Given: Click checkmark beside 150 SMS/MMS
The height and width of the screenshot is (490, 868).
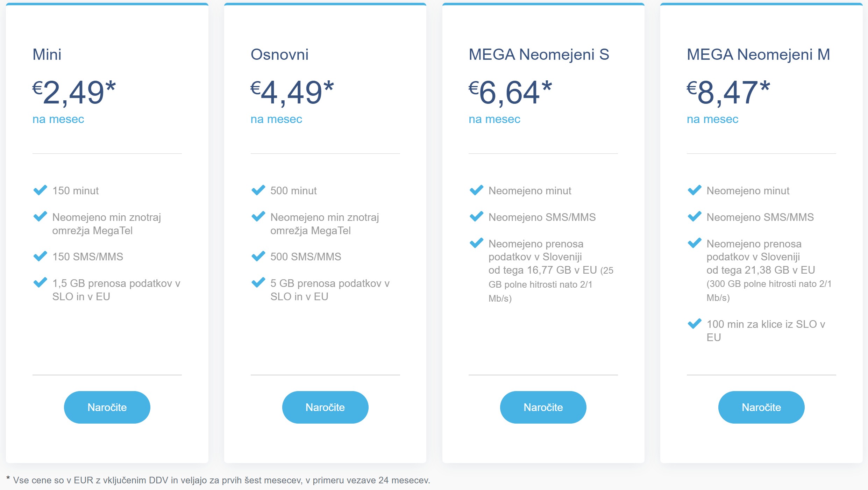Looking at the screenshot, I should point(40,256).
